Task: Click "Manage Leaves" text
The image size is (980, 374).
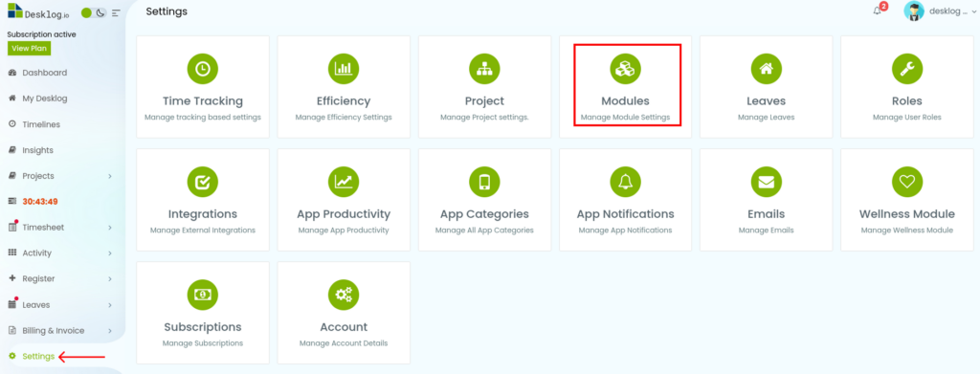Action: tap(767, 117)
